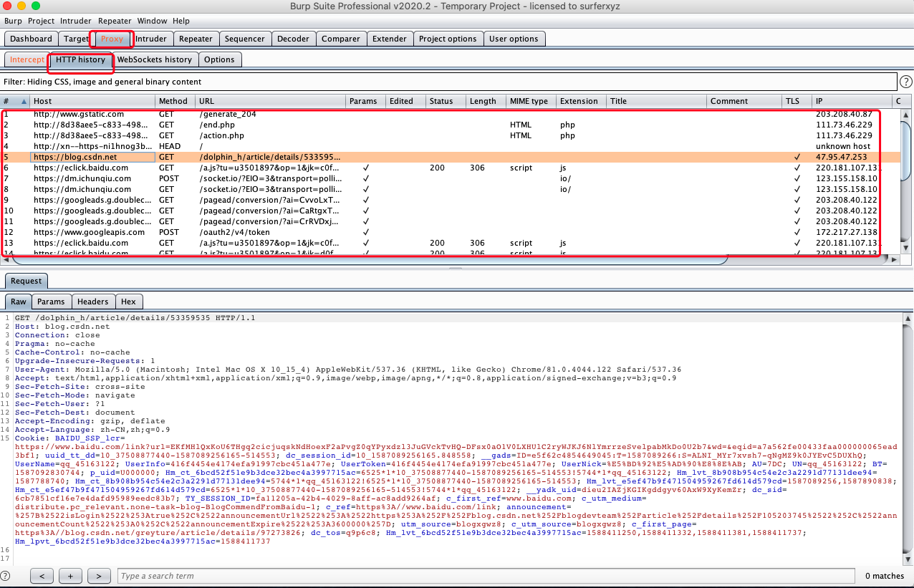Click the previous match '<' button
This screenshot has width=914, height=588.
point(42,576)
